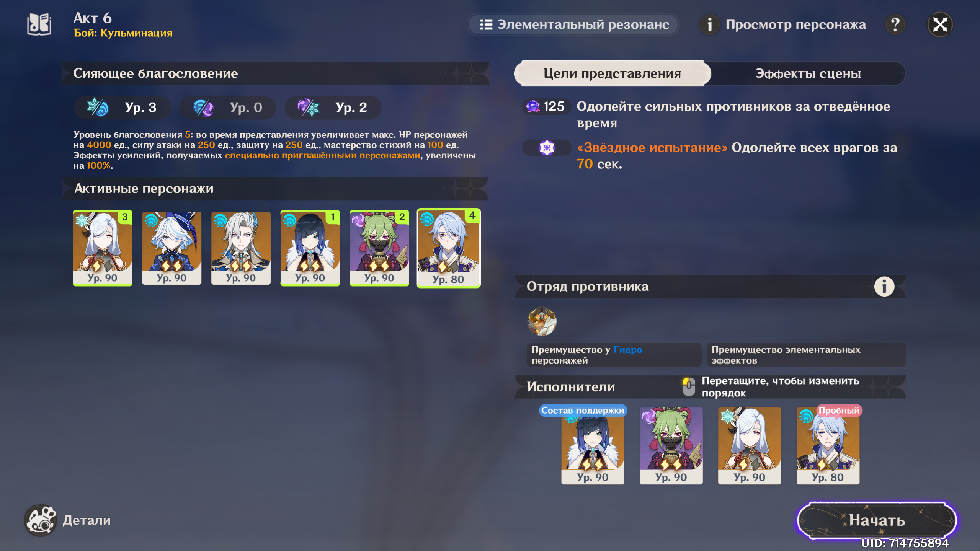
Task: Select trial Ayato performer marked Пробный
Action: tap(828, 445)
